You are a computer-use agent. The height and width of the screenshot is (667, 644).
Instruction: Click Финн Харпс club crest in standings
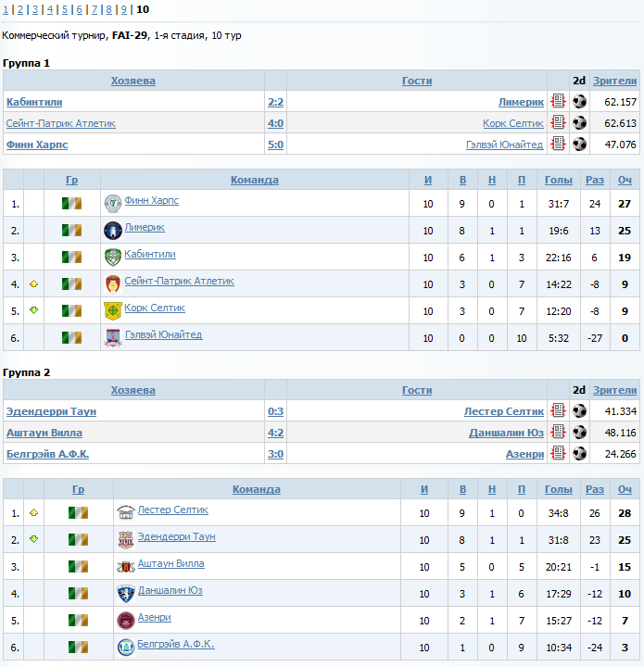(x=113, y=203)
